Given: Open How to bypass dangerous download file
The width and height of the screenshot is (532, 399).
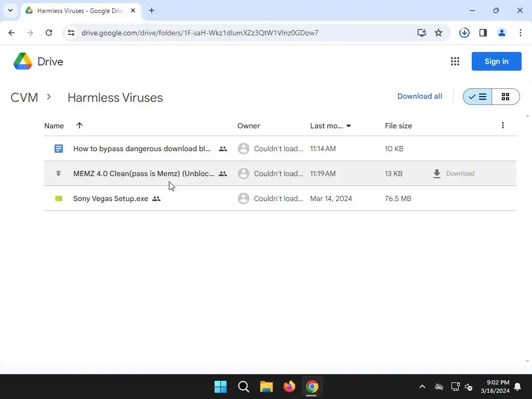Looking at the screenshot, I should pyautogui.click(x=142, y=149).
